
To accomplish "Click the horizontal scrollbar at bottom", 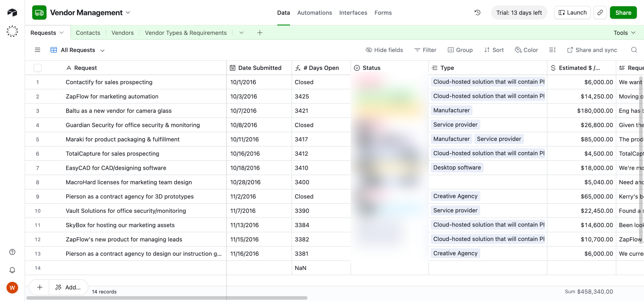I will coord(167,298).
